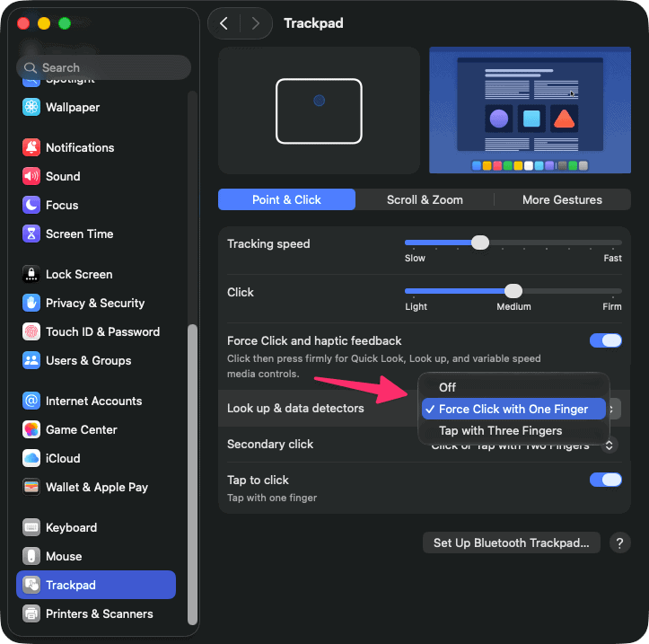Image resolution: width=649 pixels, height=644 pixels.
Task: Click the Trackpad icon in sidebar
Action: pos(31,585)
